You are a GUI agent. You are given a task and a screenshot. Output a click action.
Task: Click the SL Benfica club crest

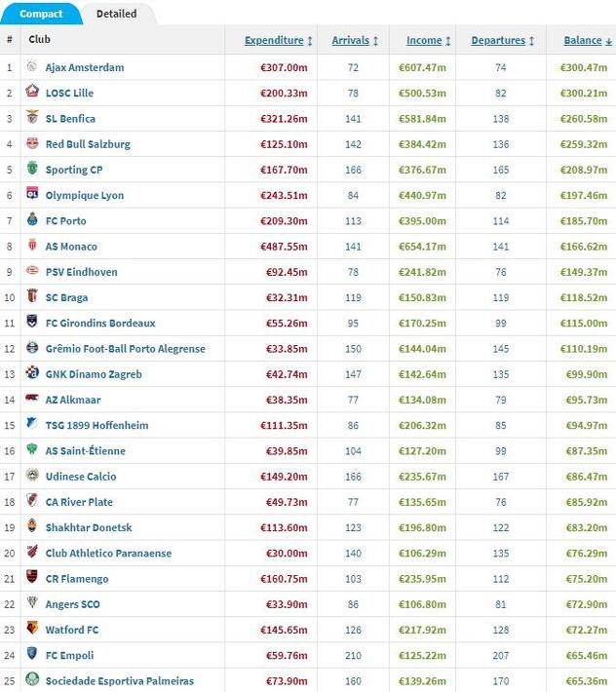point(32,117)
